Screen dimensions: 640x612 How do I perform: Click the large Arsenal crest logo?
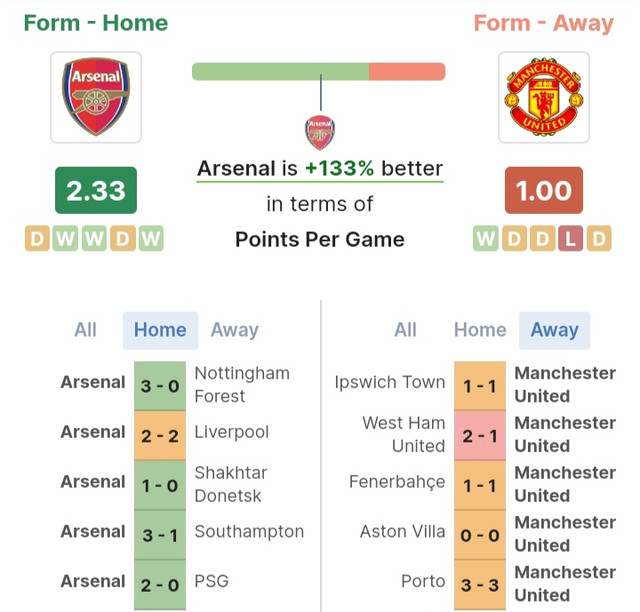96,97
